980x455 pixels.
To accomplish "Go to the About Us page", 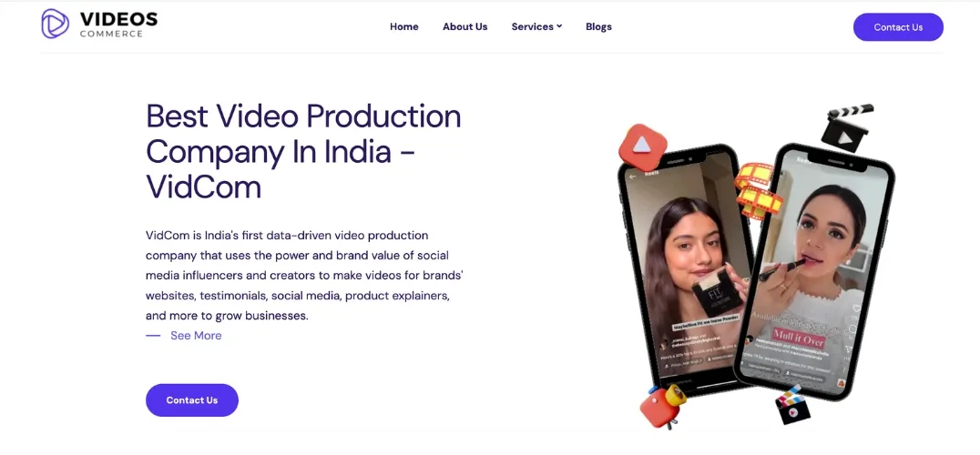I will [x=465, y=26].
